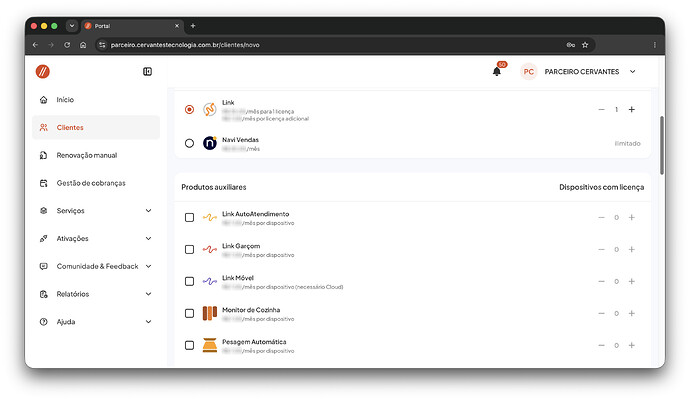Click the Início home icon
690x401 pixels.
pos(44,99)
